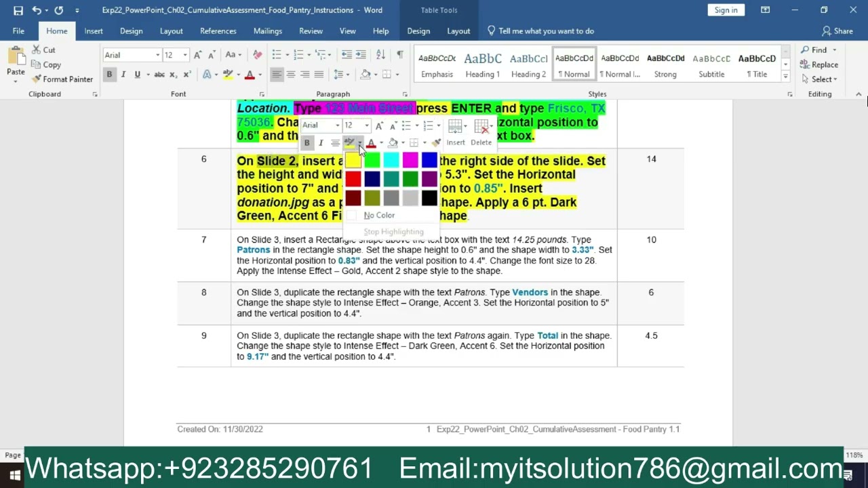Viewport: 868px width, 488px height.
Task: Pick the red highlight swatch
Action: pos(353,179)
